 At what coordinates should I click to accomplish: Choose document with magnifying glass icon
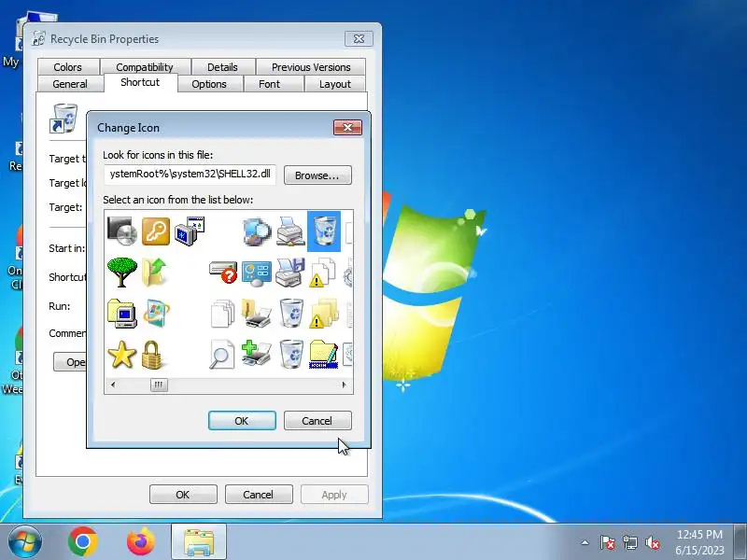[x=222, y=355]
